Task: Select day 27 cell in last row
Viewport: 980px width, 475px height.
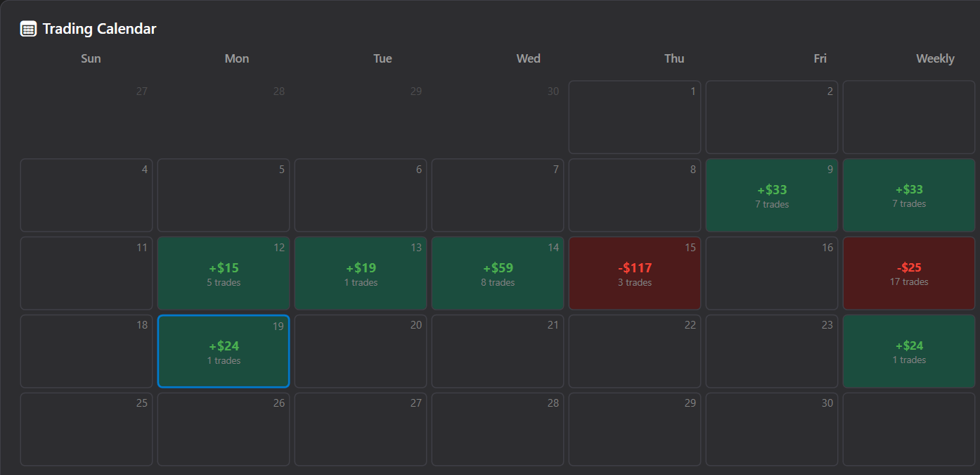Action: (x=361, y=429)
